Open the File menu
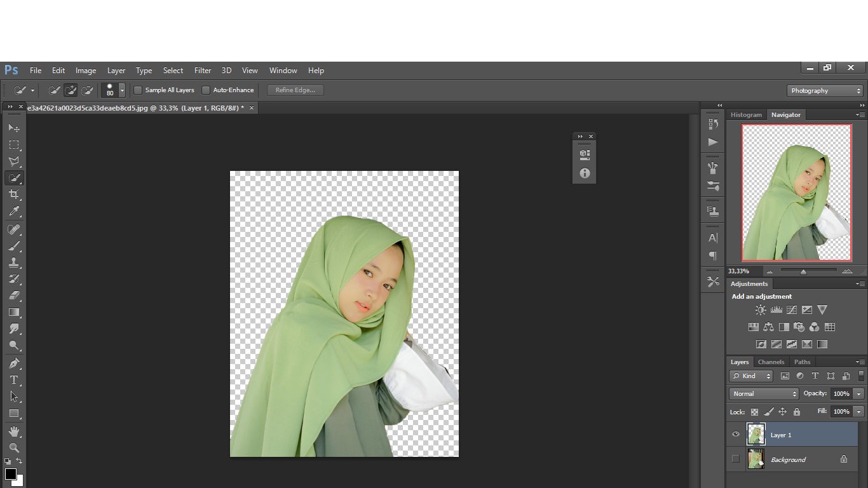 tap(36, 71)
